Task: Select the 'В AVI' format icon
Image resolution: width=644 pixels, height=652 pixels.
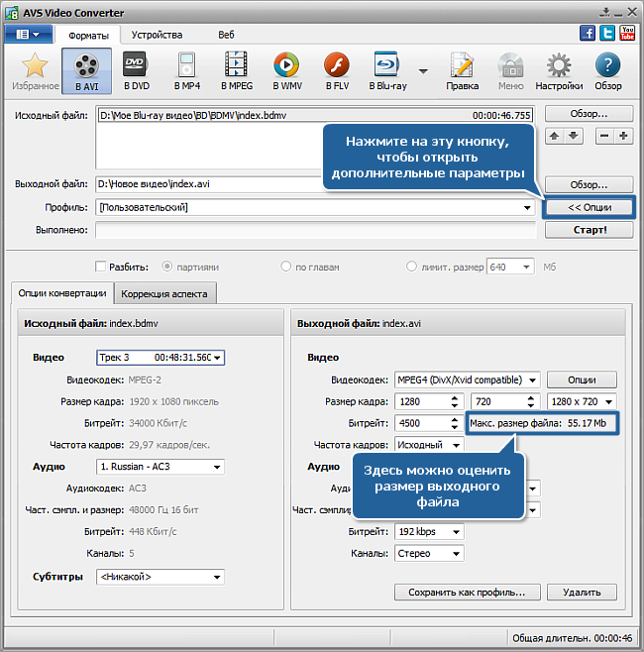Action: (x=86, y=70)
